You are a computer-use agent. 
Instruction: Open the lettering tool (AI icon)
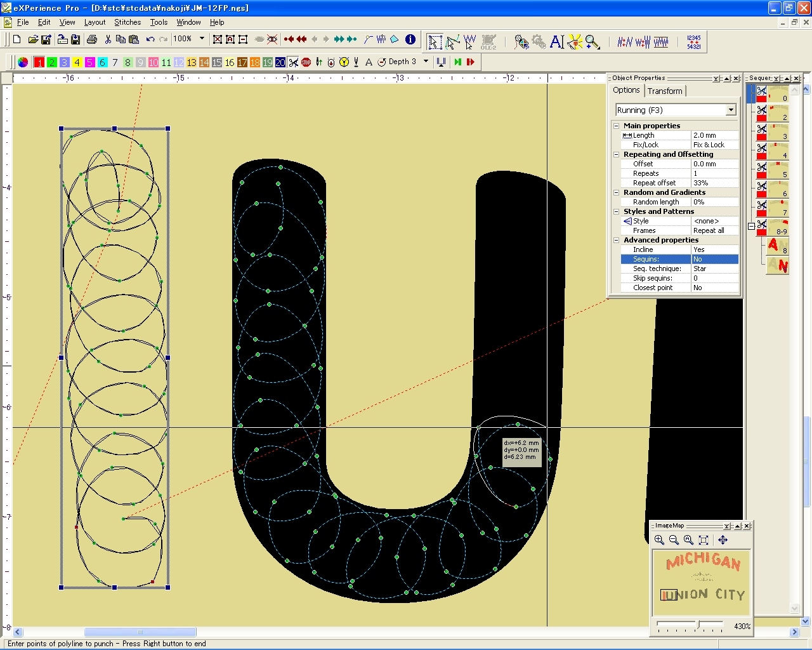(x=557, y=42)
